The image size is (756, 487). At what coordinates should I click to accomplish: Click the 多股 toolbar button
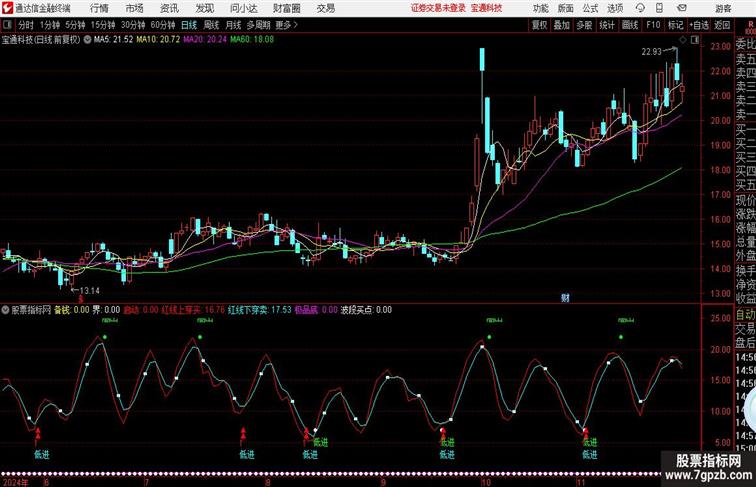pos(584,25)
